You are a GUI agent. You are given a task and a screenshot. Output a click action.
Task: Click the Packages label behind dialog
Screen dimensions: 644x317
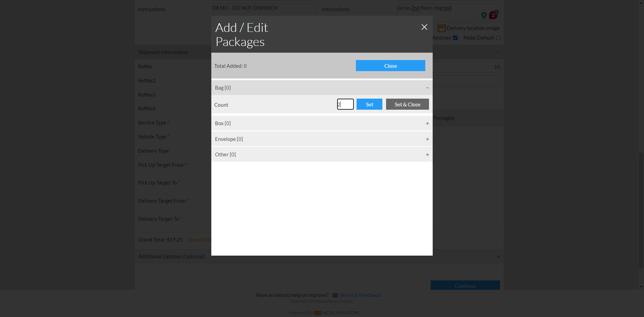[443, 118]
